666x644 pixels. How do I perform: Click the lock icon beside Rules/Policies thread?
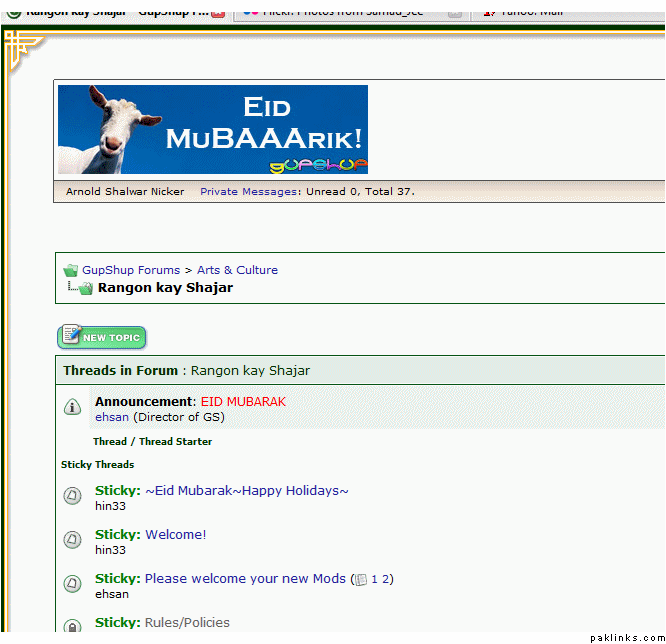(73, 627)
